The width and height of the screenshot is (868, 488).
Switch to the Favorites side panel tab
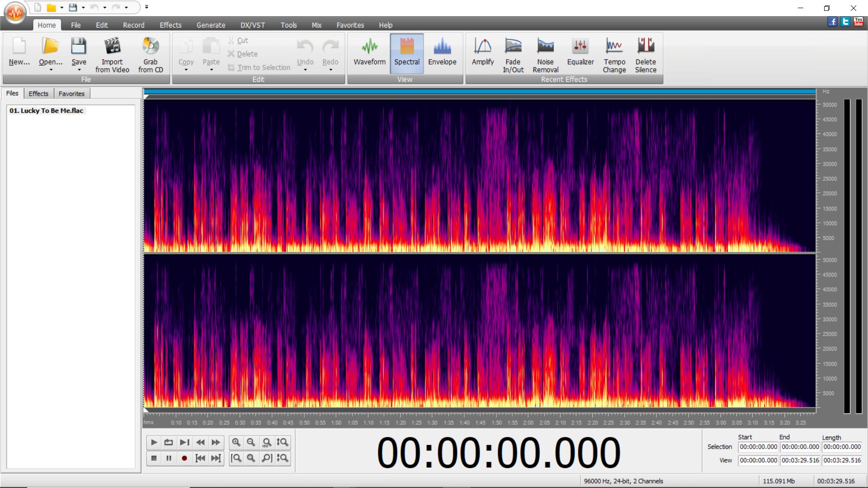point(71,94)
